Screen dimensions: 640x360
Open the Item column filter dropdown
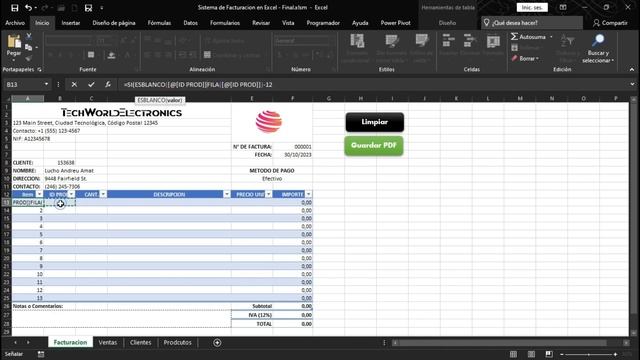[39, 194]
